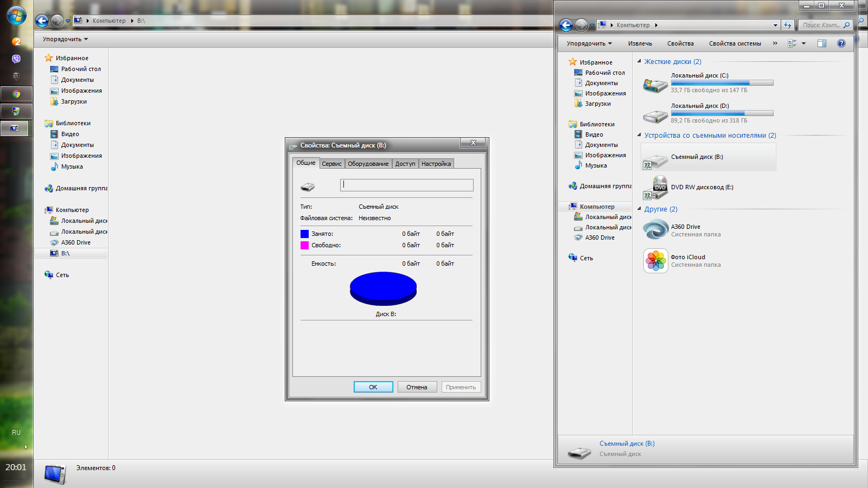Select Локальный диск (C:) drive
Screen dimensions: 868x488
click(x=699, y=76)
